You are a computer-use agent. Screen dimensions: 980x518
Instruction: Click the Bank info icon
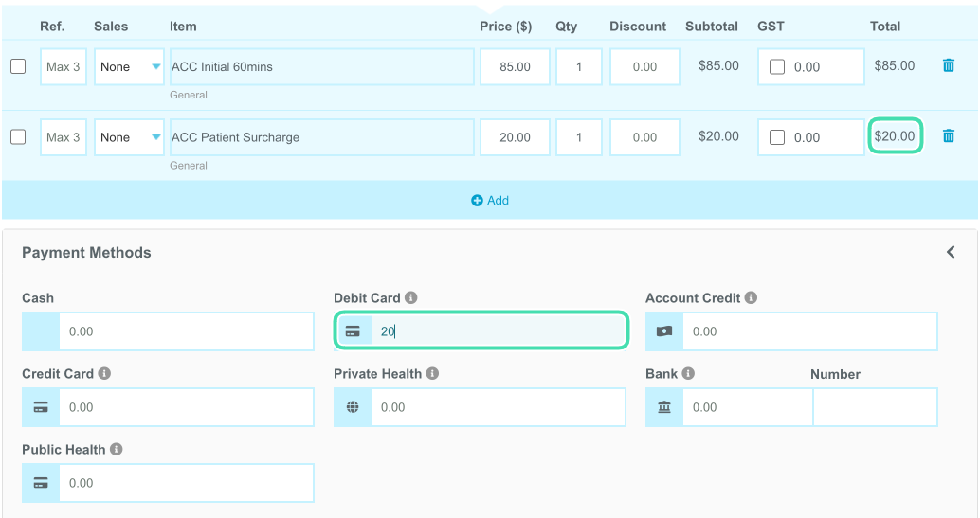(x=688, y=373)
